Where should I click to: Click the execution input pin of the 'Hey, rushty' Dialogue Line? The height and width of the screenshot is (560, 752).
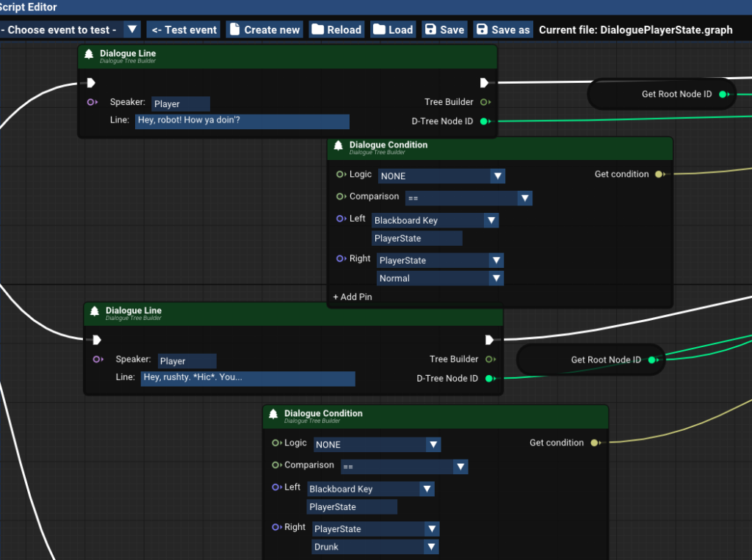(96, 340)
